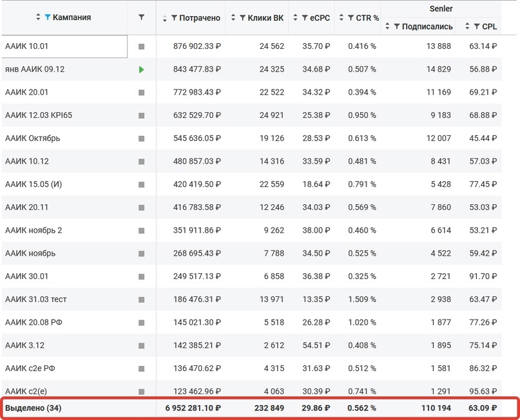
Task: Click the Выделено (34) summary label
Action: pos(33,408)
